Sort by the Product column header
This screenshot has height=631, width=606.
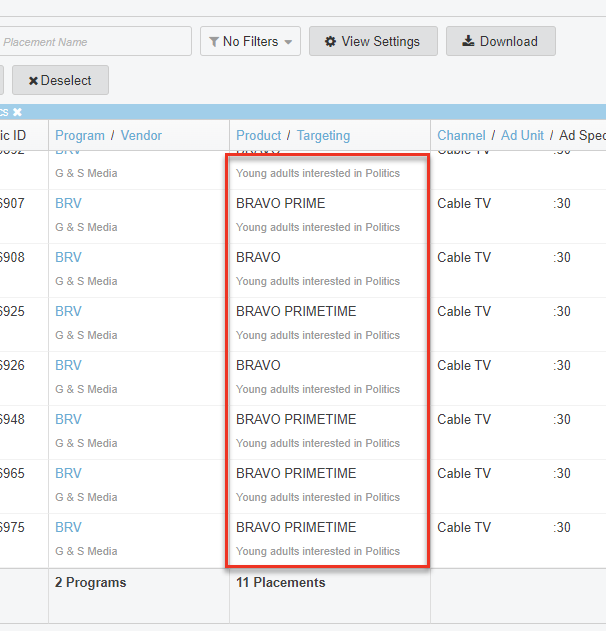(x=259, y=136)
